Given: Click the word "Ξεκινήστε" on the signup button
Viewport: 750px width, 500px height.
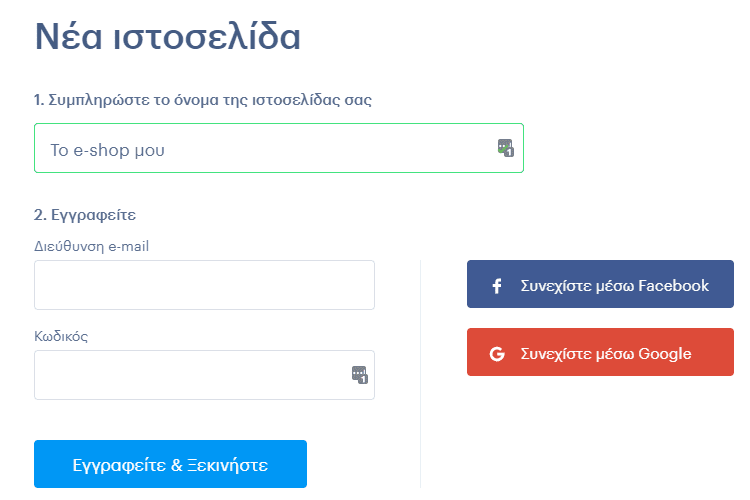Looking at the screenshot, I should coord(228,465).
